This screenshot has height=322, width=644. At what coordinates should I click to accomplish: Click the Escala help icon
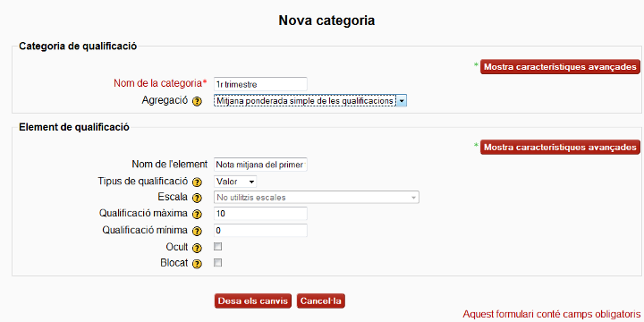click(x=197, y=198)
